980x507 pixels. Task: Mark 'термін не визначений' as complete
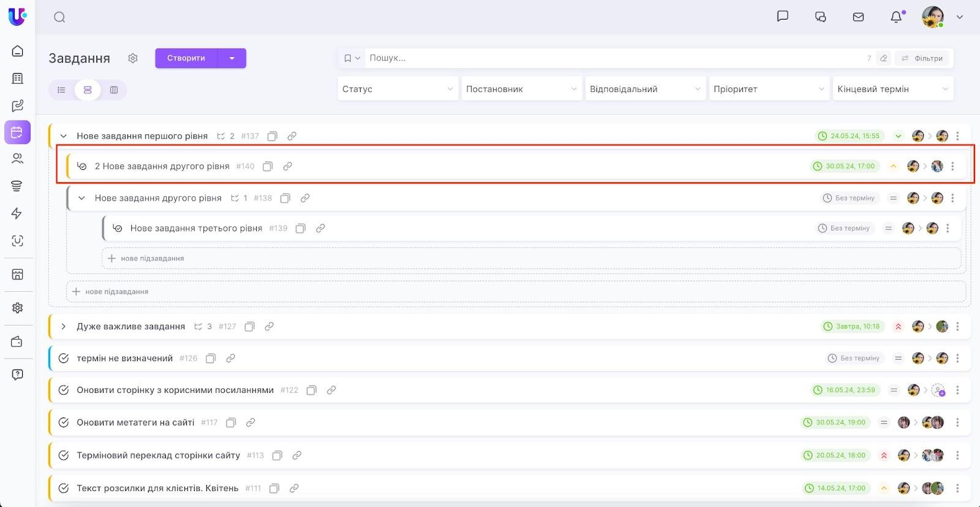63,358
